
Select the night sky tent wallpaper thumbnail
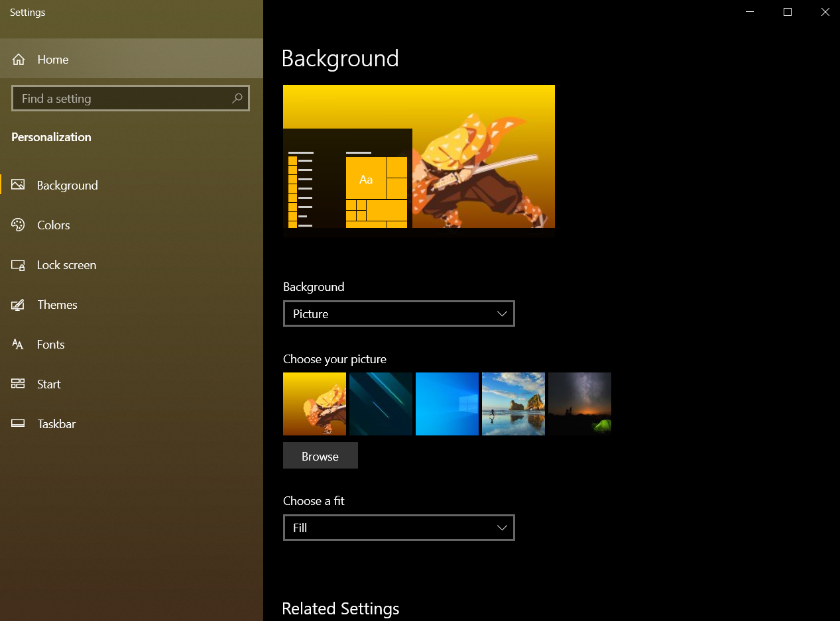click(579, 404)
